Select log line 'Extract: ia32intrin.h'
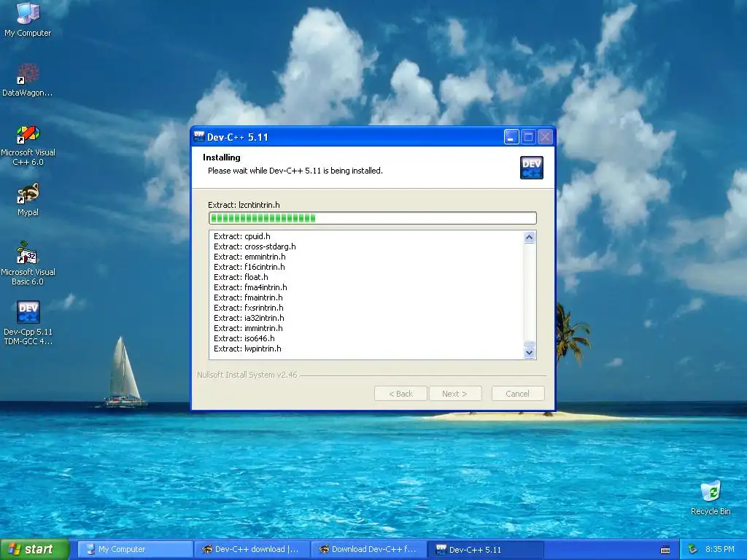Viewport: 747px width, 560px height. (249, 318)
